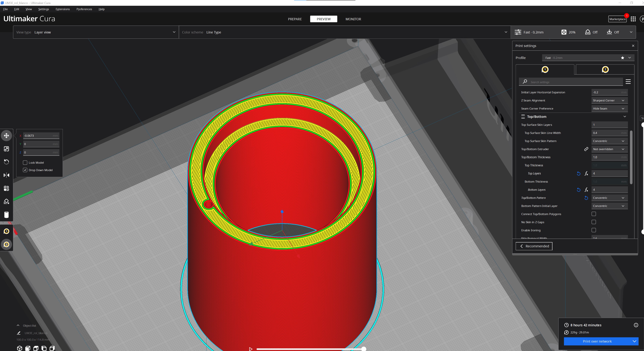Switch to the MONITOR tab
Image resolution: width=644 pixels, height=351 pixels.
click(353, 19)
